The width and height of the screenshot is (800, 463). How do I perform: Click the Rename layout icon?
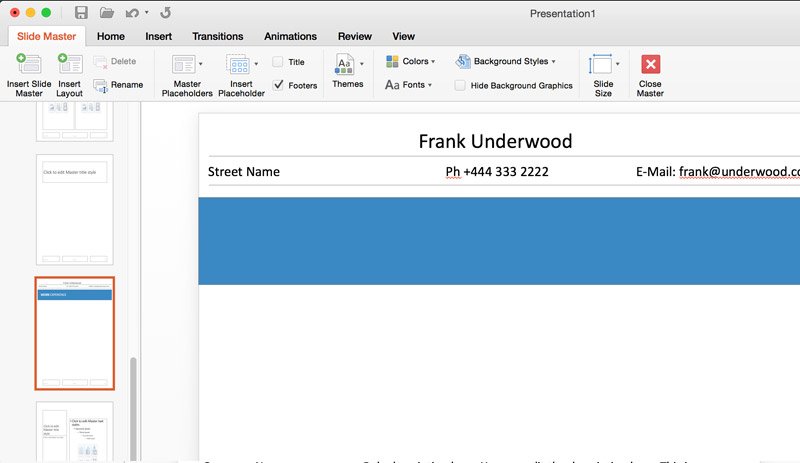[101, 85]
